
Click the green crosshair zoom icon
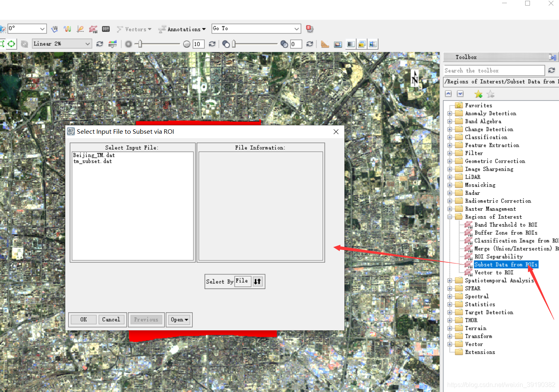11,44
